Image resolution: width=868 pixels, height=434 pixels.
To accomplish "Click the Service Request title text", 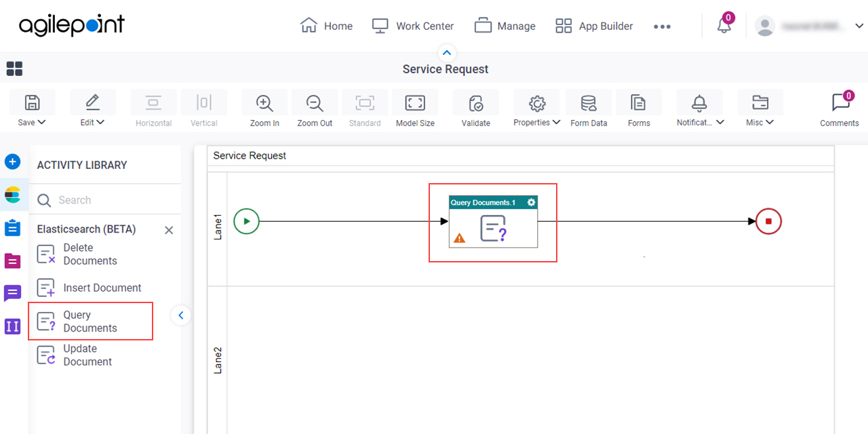I will (x=446, y=69).
